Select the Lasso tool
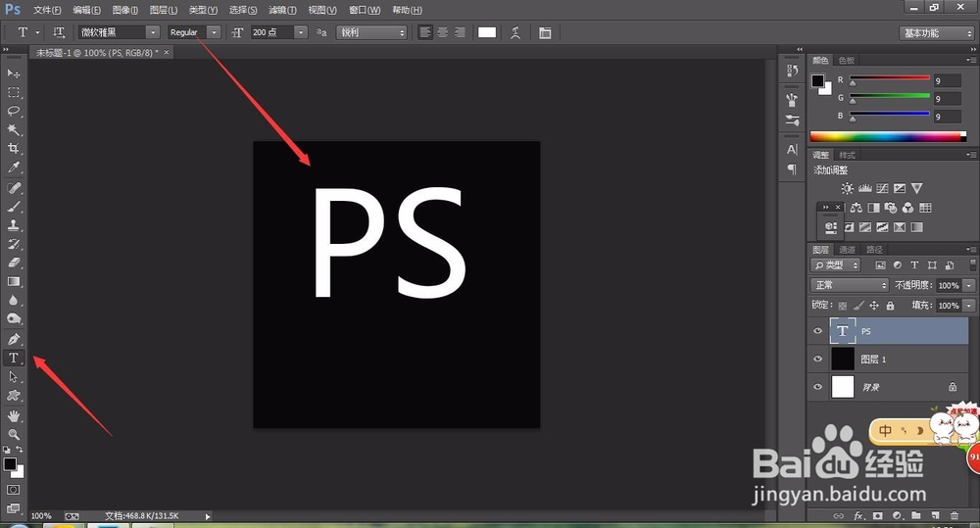Screen dimensions: 980x528 pyautogui.click(x=13, y=112)
